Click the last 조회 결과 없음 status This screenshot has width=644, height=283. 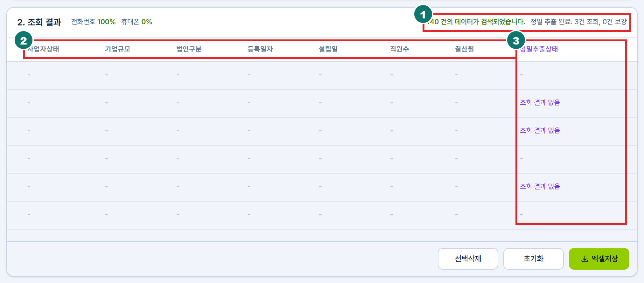(x=540, y=186)
